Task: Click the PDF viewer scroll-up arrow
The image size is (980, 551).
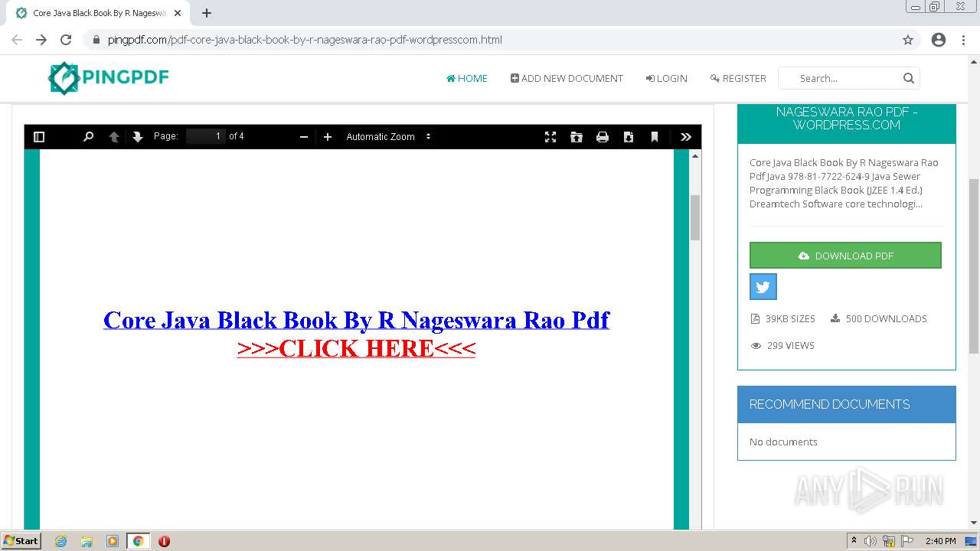Action: [x=695, y=155]
